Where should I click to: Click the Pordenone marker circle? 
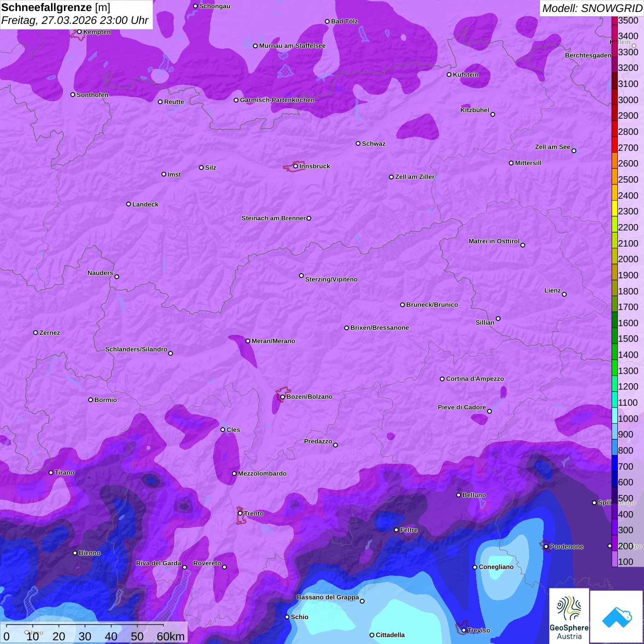pos(546,546)
